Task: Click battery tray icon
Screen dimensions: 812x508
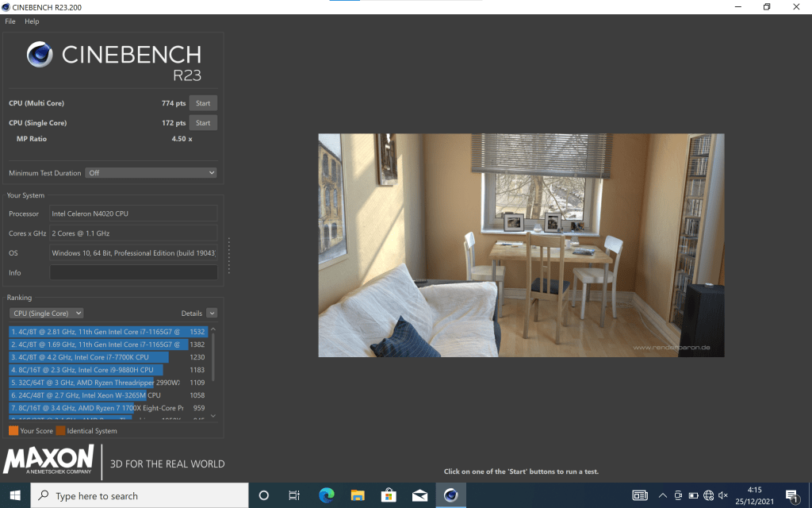Action: click(693, 495)
